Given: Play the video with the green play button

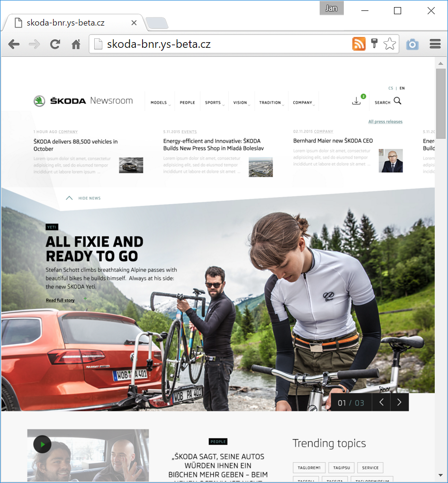Looking at the screenshot, I should tap(42, 444).
